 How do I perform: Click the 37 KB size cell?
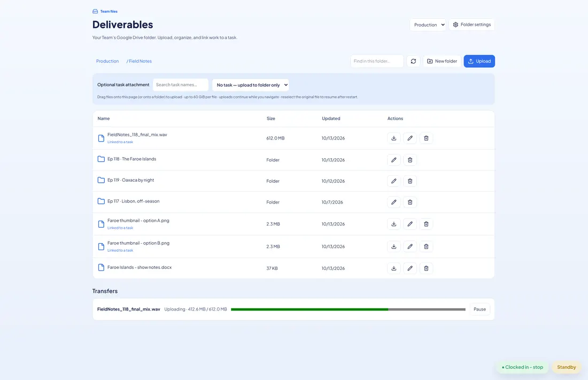click(272, 268)
